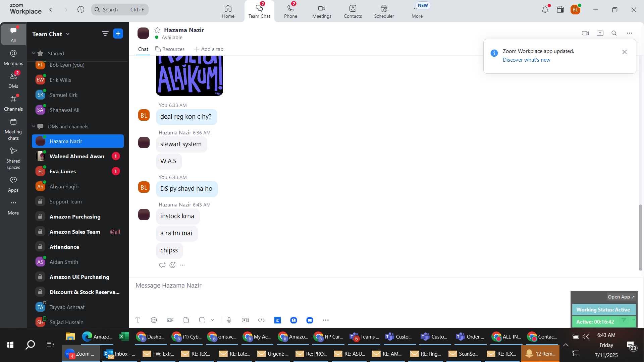Search within the Hazama Nazir chat
The height and width of the screenshot is (362, 644).
click(x=614, y=33)
